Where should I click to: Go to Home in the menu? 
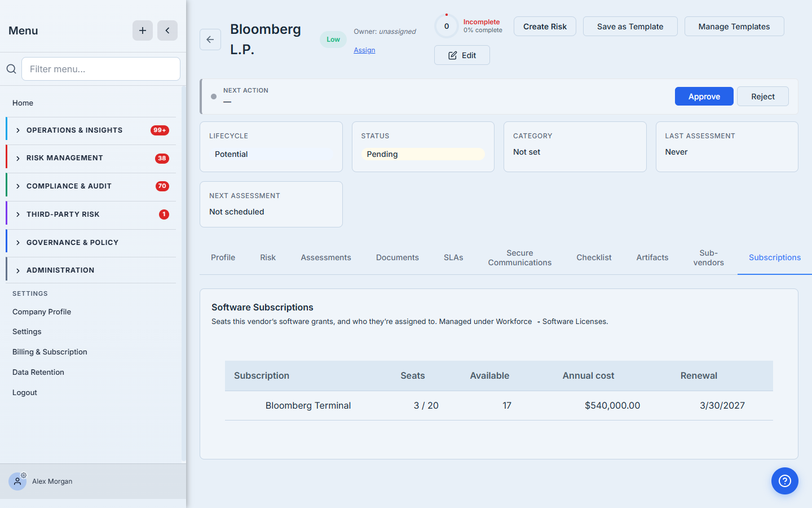tap(23, 103)
